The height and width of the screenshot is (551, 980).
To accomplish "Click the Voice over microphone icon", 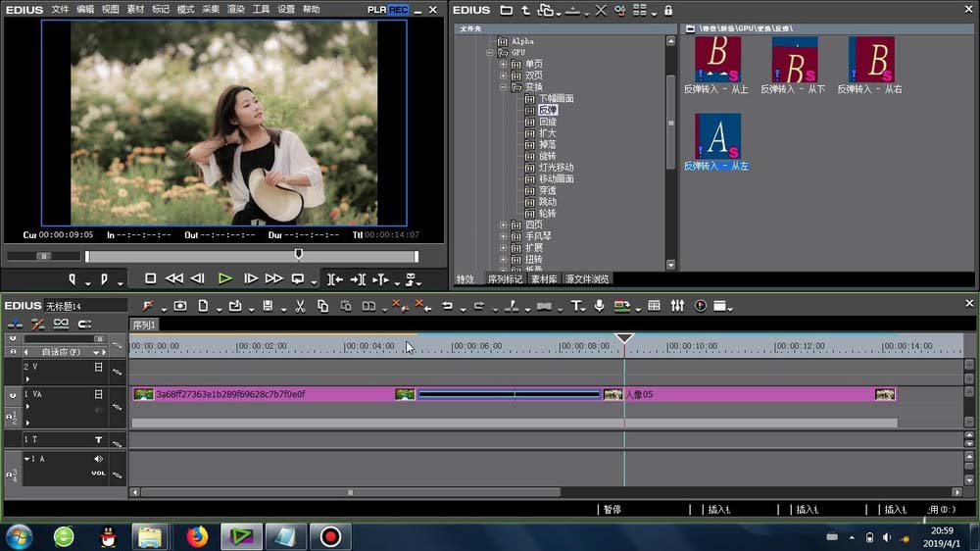I will (599, 306).
